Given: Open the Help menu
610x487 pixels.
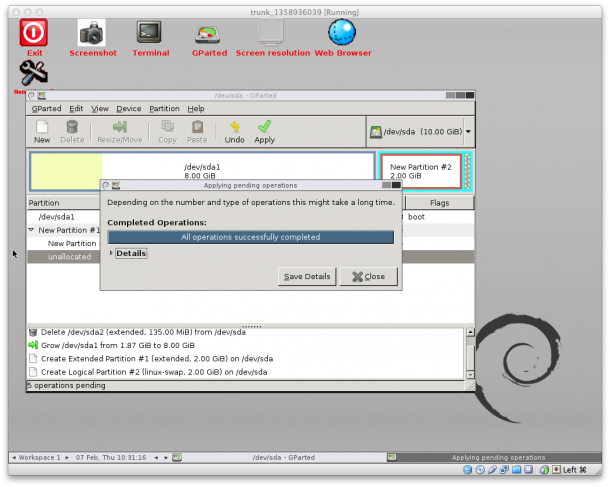Looking at the screenshot, I should click(x=196, y=109).
